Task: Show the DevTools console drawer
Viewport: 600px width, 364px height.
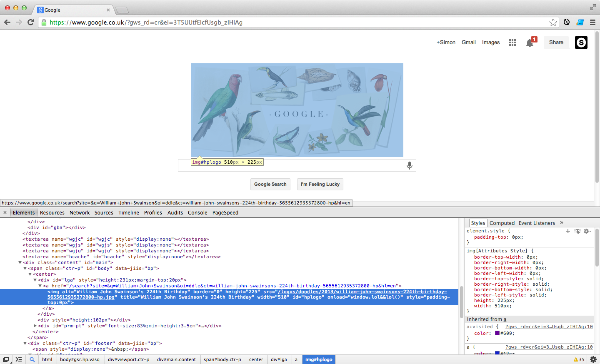Action: (x=19, y=359)
